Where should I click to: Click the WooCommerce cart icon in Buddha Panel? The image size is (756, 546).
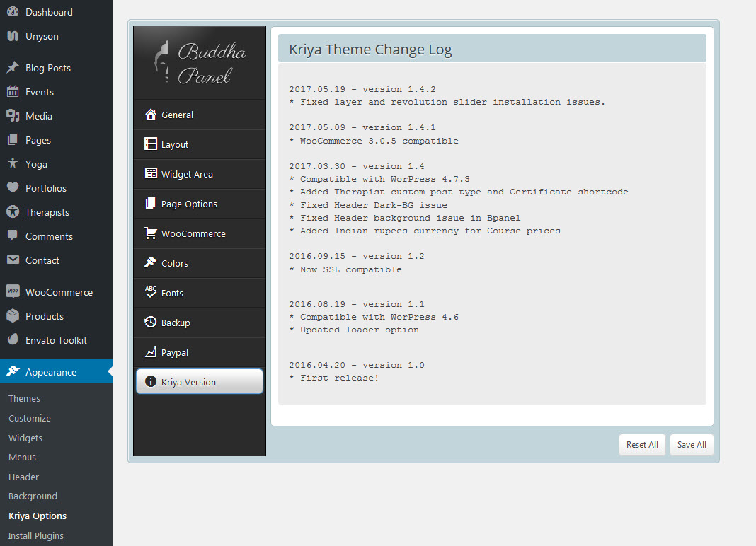(150, 233)
